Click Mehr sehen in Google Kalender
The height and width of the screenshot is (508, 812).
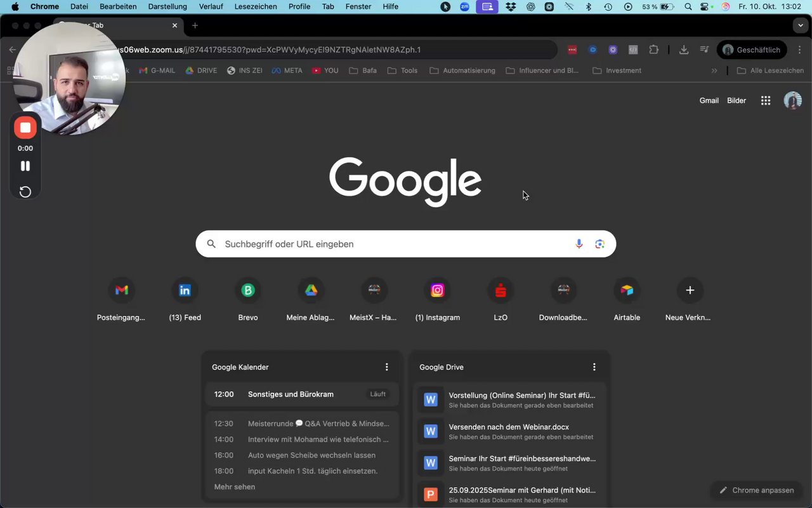pyautogui.click(x=235, y=487)
